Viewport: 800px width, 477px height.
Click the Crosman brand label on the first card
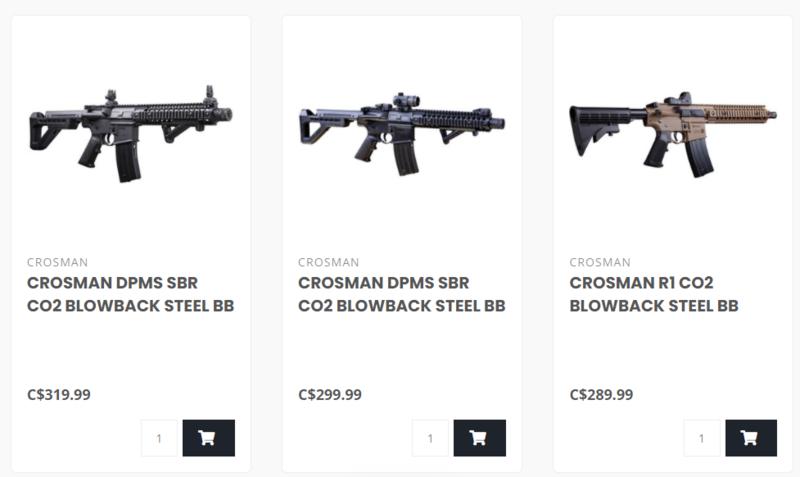point(57,262)
